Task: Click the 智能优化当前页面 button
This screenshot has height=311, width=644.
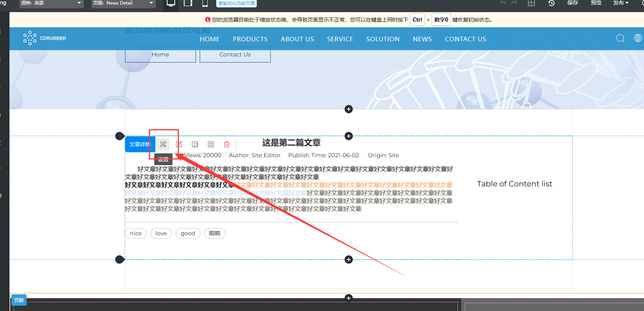Action: pos(237,3)
